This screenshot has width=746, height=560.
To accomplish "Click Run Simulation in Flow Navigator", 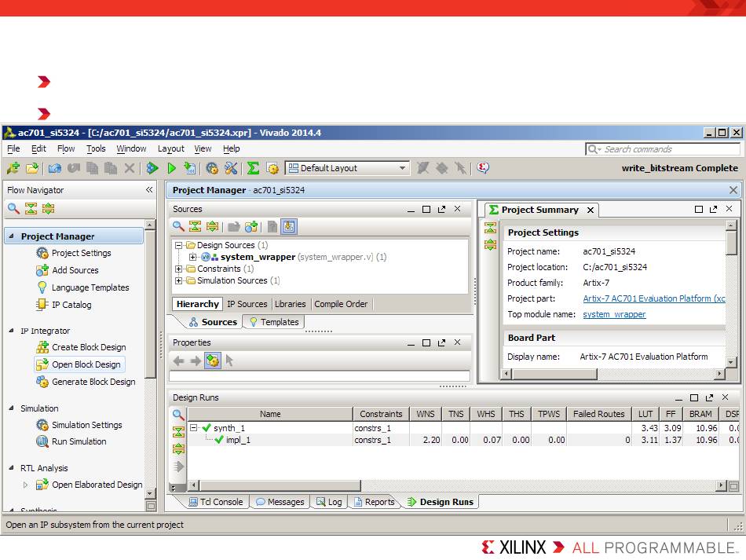I will pos(71,441).
